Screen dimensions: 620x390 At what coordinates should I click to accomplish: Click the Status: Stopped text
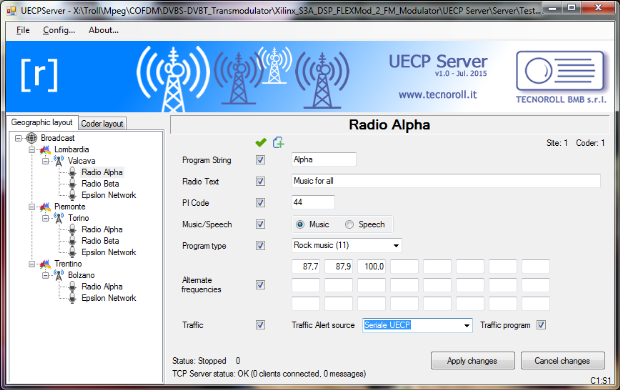tap(199, 361)
